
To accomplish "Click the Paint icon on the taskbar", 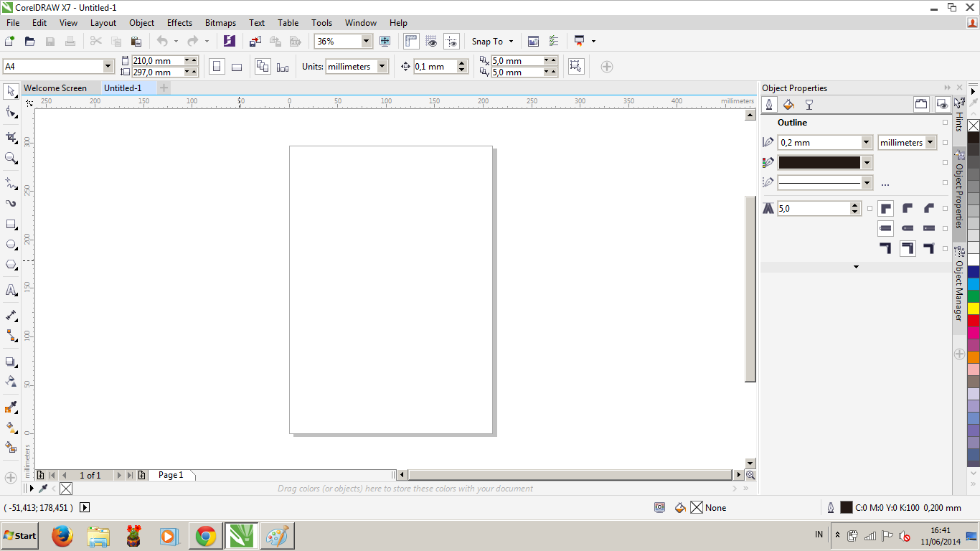I will coord(276,536).
